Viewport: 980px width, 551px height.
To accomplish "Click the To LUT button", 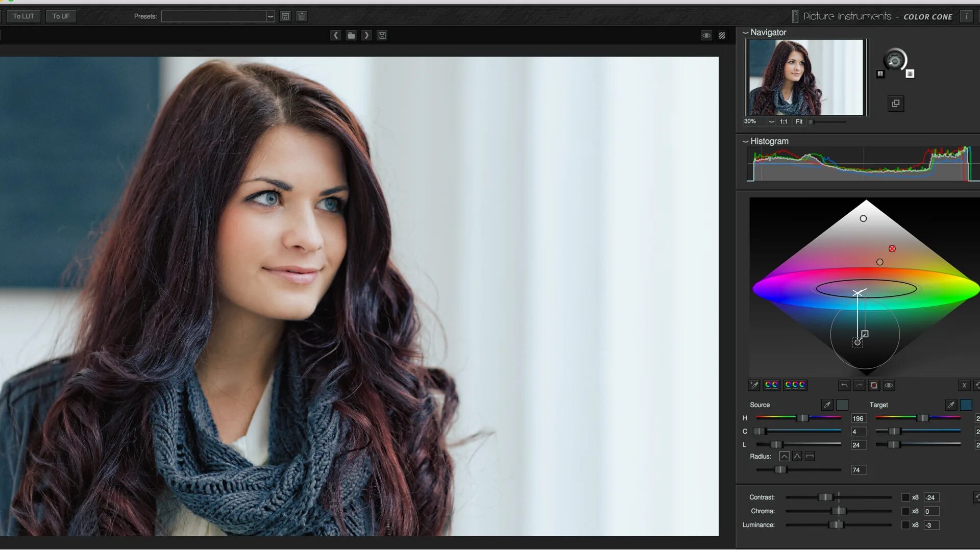I will [x=23, y=16].
